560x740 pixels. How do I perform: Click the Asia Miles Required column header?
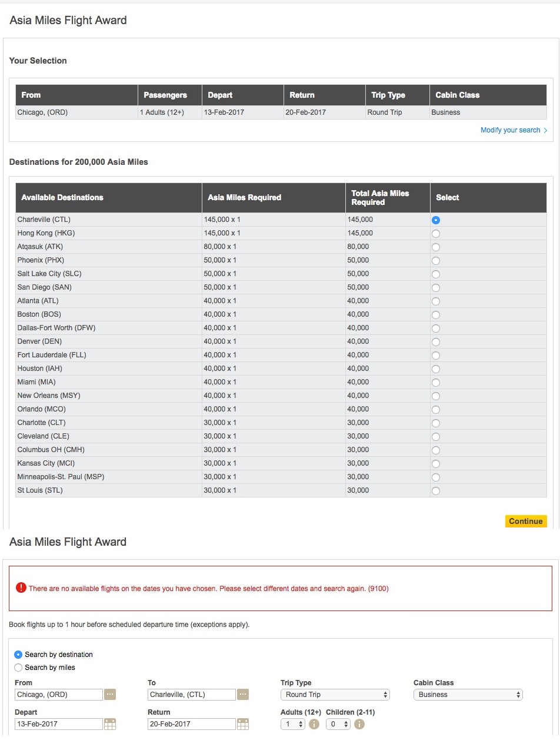[274, 198]
